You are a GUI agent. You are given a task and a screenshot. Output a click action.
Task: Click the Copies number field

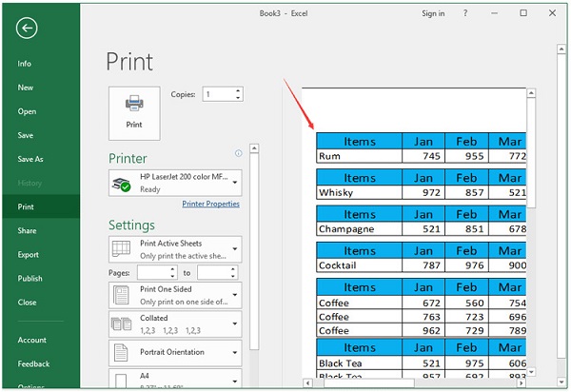click(x=219, y=94)
